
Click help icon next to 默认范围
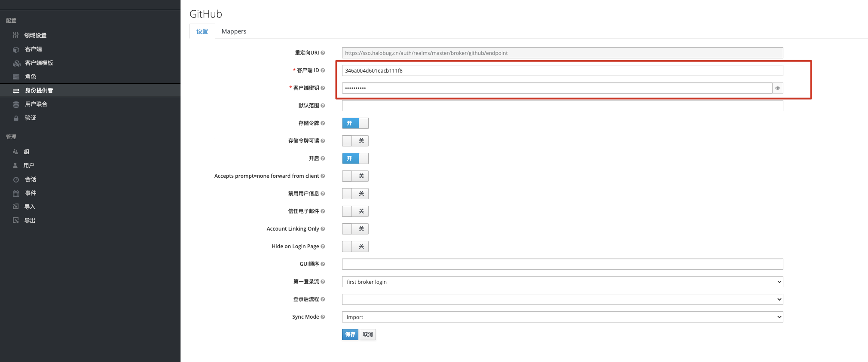323,106
